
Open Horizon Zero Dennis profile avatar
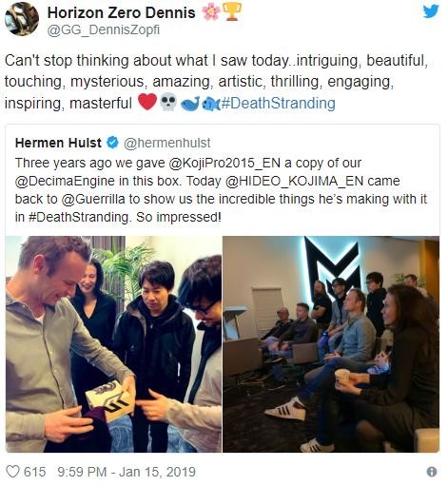pyautogui.click(x=22, y=20)
